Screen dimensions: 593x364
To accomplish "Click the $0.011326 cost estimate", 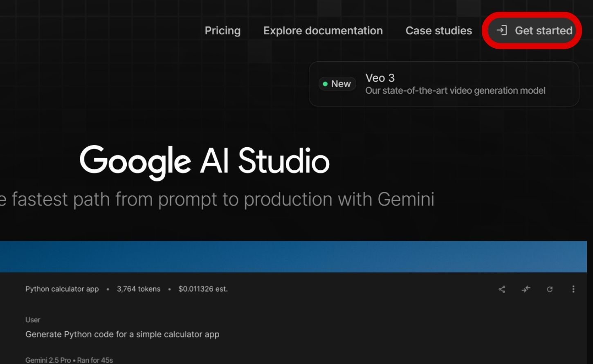I will click(203, 289).
